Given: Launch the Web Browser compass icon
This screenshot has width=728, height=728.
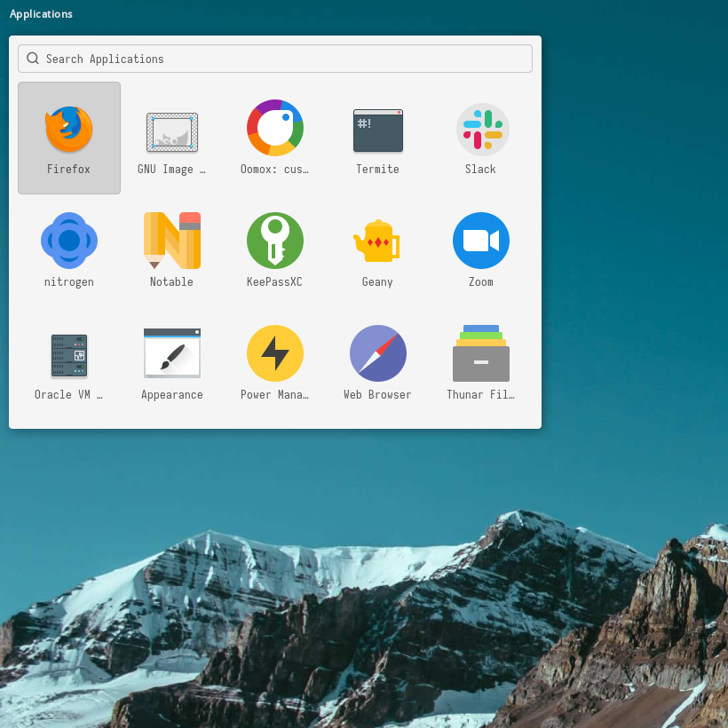Looking at the screenshot, I should (378, 353).
